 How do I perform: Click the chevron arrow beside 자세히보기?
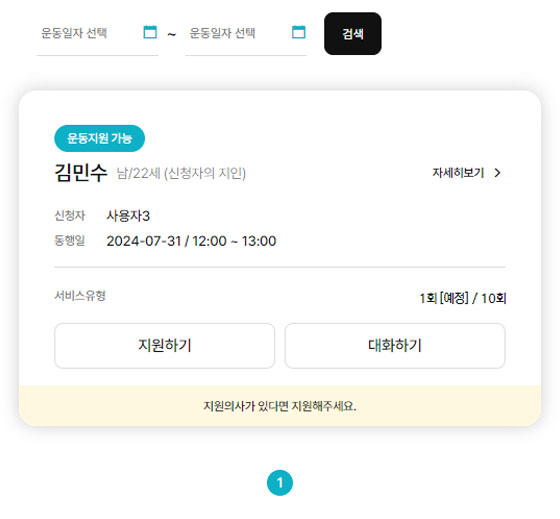tap(498, 173)
